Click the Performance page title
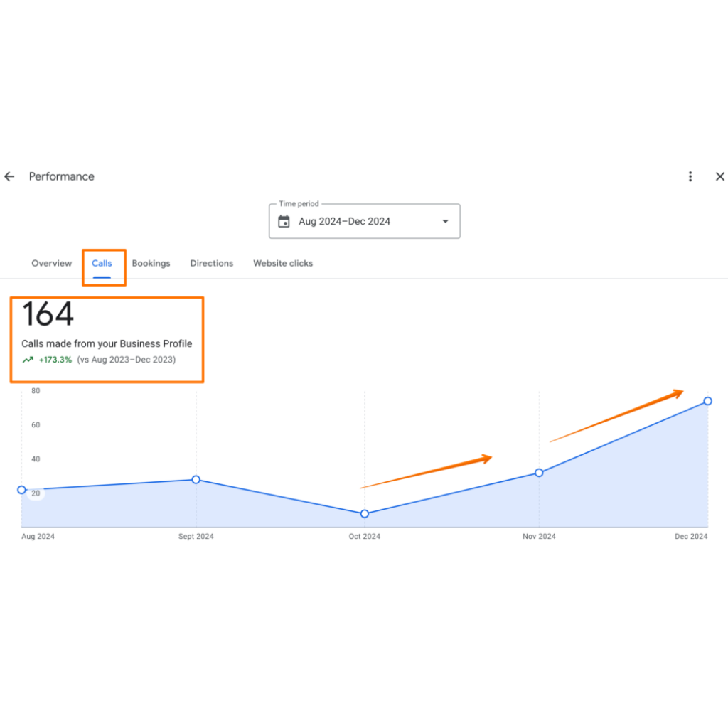728x728 pixels. tap(61, 176)
